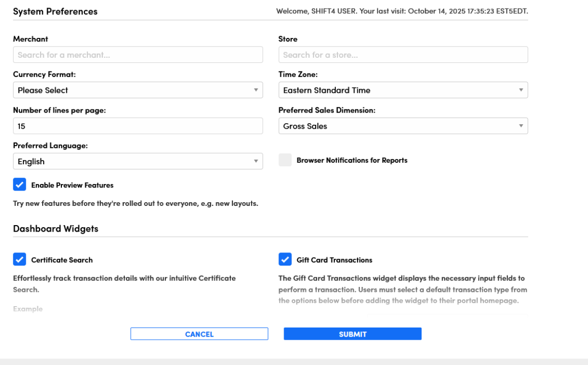This screenshot has height=365, width=588.
Task: Click the Submit button
Action: [353, 334]
